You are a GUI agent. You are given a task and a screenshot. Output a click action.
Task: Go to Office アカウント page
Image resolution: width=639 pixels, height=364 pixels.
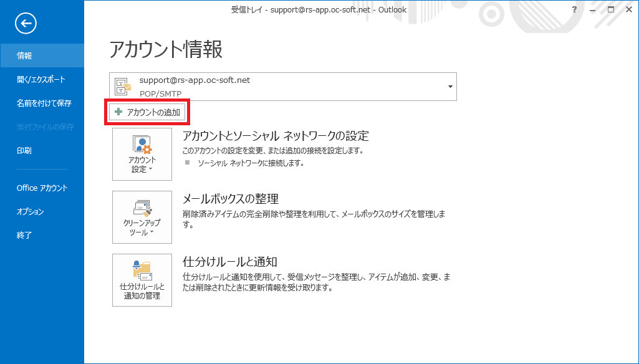pos(42,188)
